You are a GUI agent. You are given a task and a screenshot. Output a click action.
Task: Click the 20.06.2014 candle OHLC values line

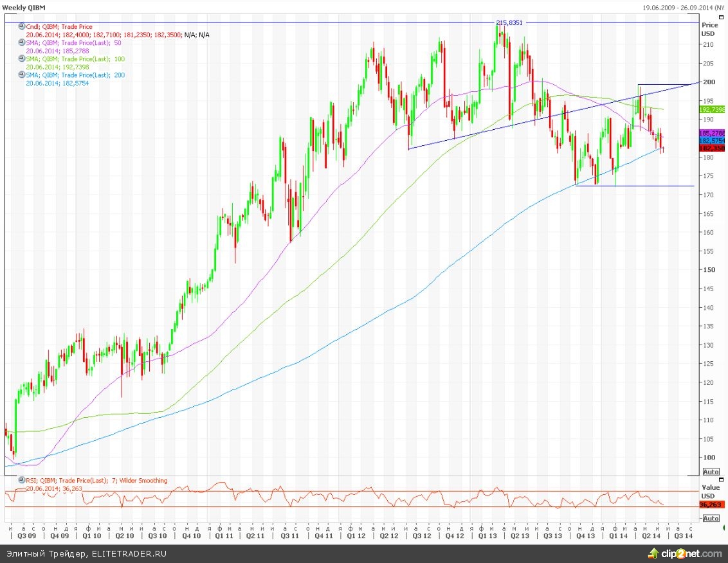pos(118,35)
